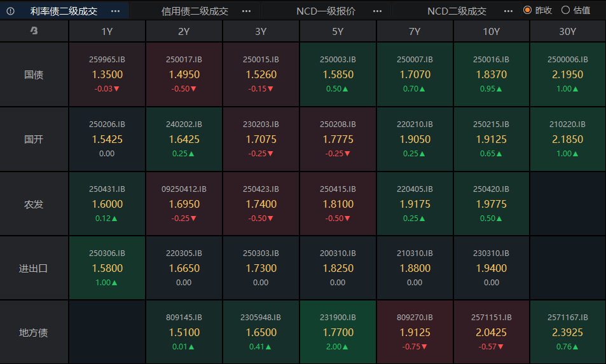
Task: Click the info icon beside 利率债二级成交
Action: (10, 11)
